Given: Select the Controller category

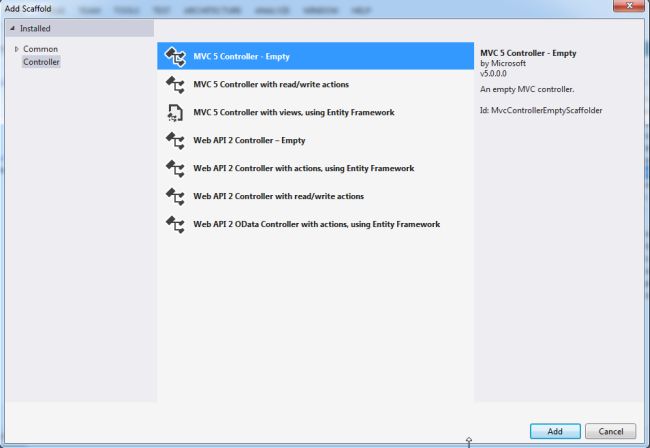Looking at the screenshot, I should point(41,62).
